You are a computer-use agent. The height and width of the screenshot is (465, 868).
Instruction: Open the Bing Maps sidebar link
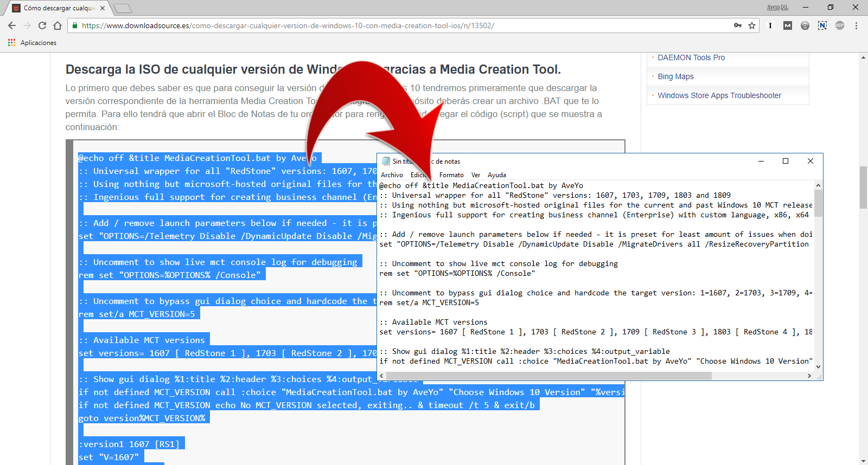pyautogui.click(x=675, y=76)
